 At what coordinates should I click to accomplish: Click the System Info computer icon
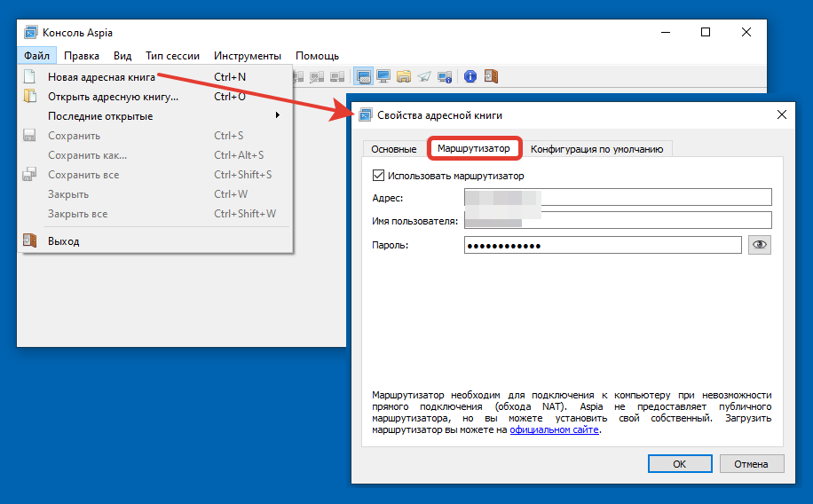click(445, 77)
